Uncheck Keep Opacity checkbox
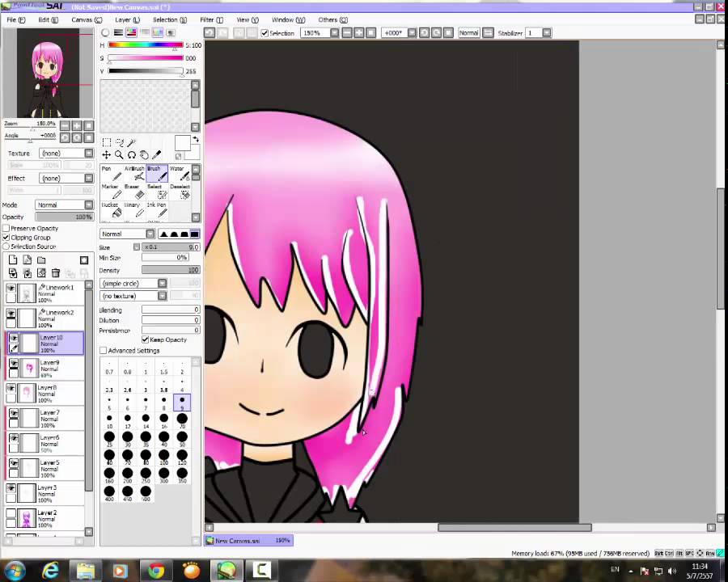This screenshot has width=728, height=582. [x=146, y=339]
